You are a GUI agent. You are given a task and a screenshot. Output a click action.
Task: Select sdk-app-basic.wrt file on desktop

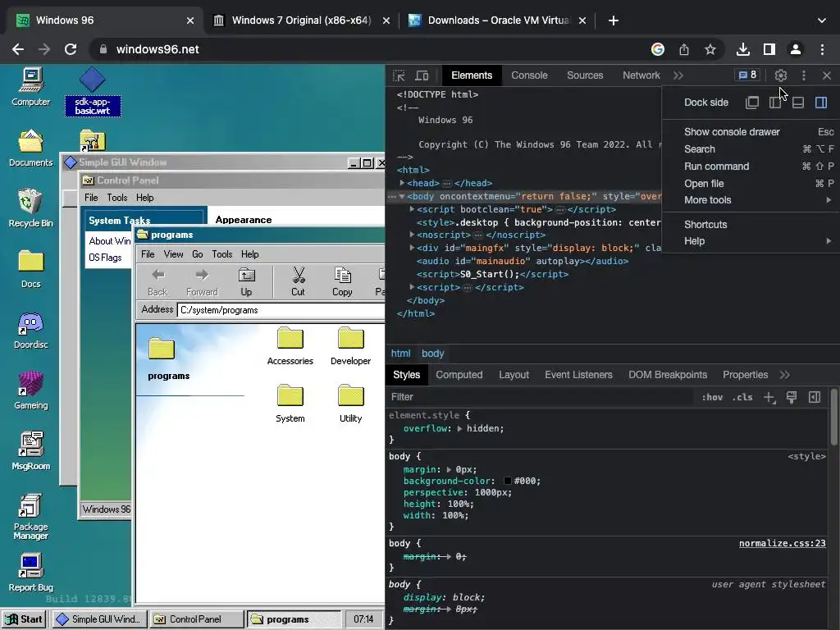point(92,92)
